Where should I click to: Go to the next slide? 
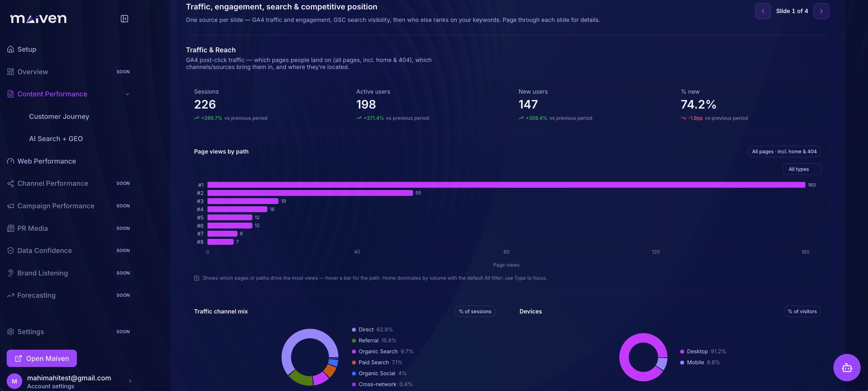point(821,11)
